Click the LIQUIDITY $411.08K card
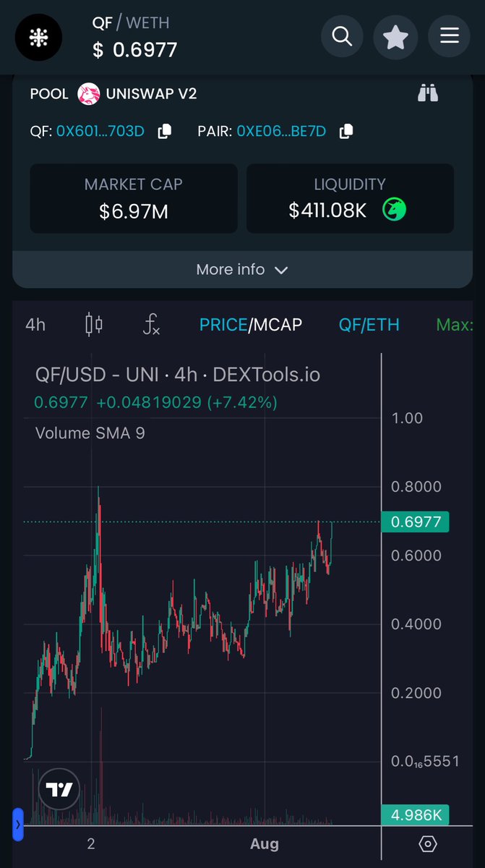Screen dimensions: 485x868 point(350,198)
